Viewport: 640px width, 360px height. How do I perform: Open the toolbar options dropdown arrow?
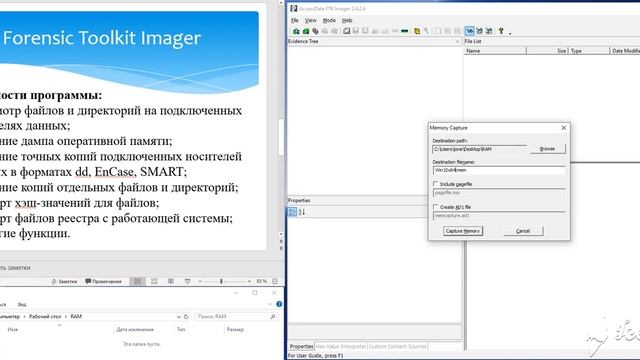(510, 33)
